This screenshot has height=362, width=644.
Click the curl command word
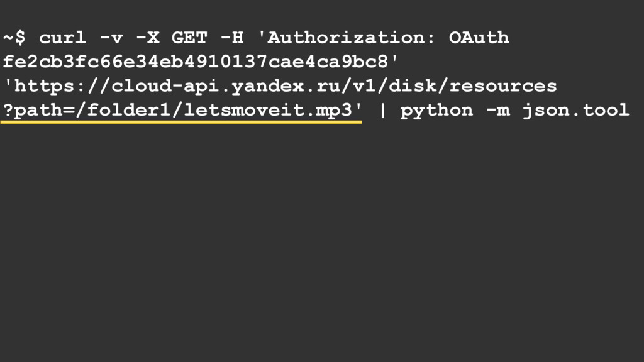(62, 38)
